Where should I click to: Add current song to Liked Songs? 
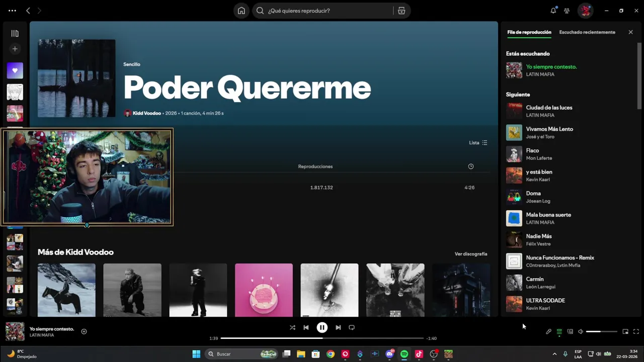(x=84, y=331)
